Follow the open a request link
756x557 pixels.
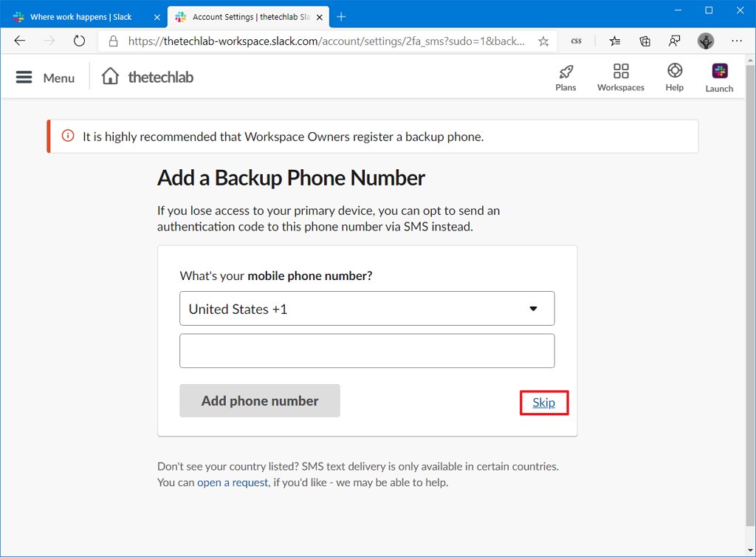[233, 482]
